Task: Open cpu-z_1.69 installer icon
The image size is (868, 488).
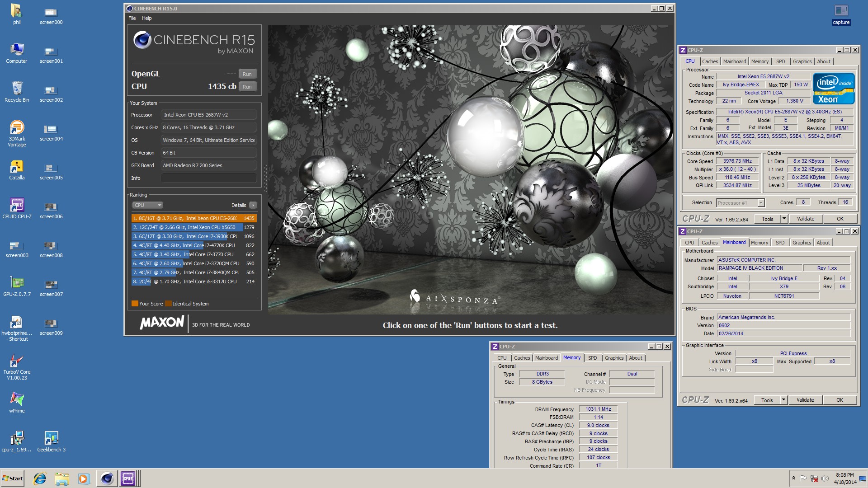Action: pyautogui.click(x=17, y=441)
